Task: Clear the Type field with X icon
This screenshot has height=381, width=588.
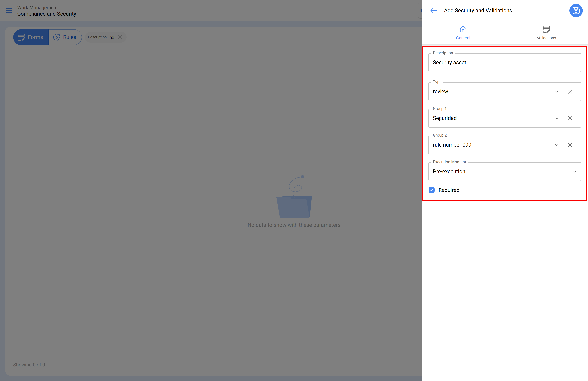Action: (x=570, y=92)
